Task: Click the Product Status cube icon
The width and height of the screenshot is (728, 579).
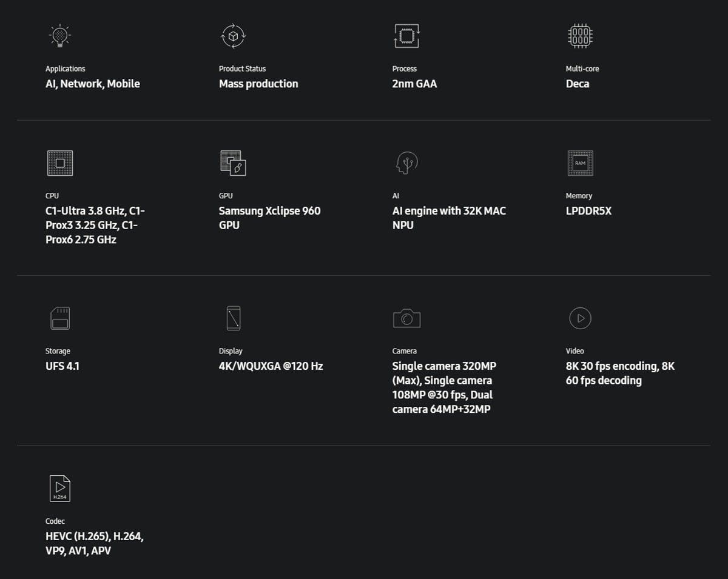Action: pyautogui.click(x=233, y=36)
